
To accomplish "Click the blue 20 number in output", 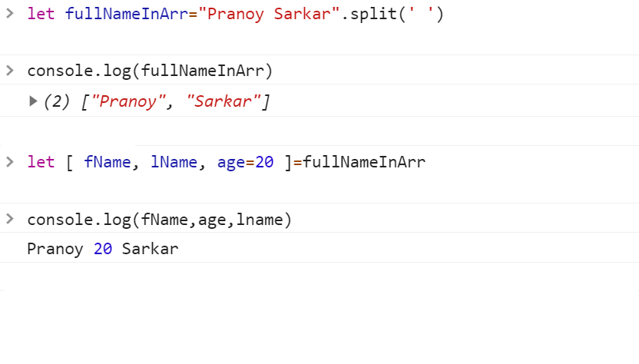I will [103, 249].
